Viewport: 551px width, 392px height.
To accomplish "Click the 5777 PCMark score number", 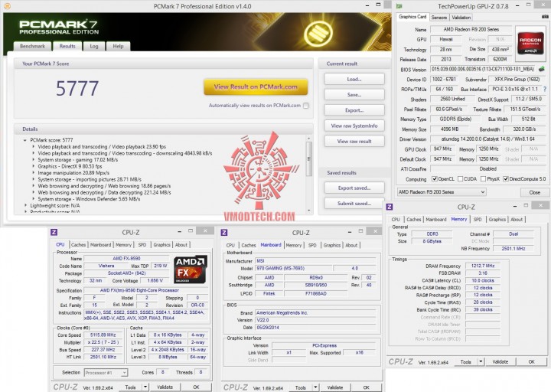I will coord(77,88).
